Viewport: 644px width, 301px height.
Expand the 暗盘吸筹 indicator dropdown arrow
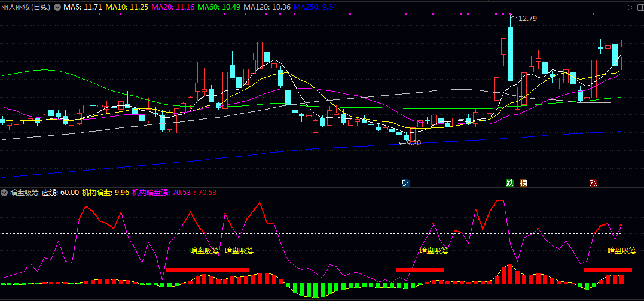click(x=5, y=193)
